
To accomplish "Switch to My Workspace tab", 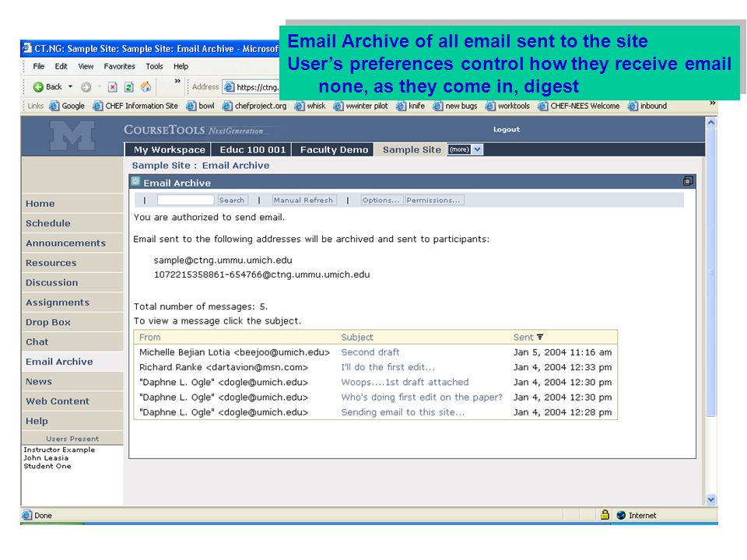I will click(x=169, y=149).
